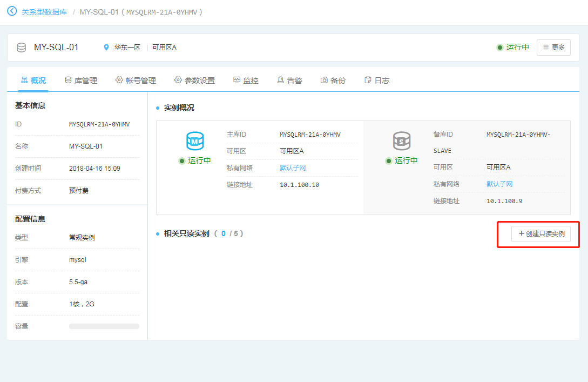Click slave 可用区 value 可用区A

click(498, 167)
